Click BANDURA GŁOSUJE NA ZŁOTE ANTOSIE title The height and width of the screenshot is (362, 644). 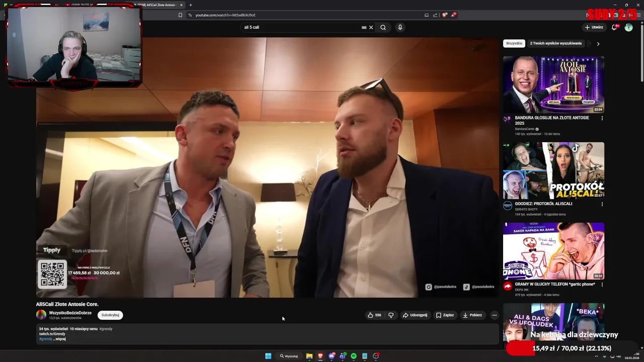coord(552,120)
